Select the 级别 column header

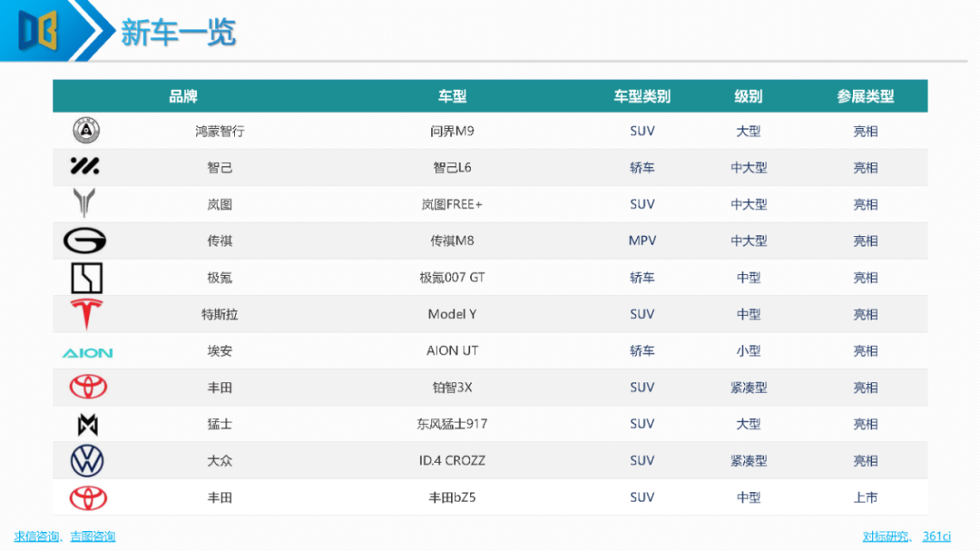748,96
